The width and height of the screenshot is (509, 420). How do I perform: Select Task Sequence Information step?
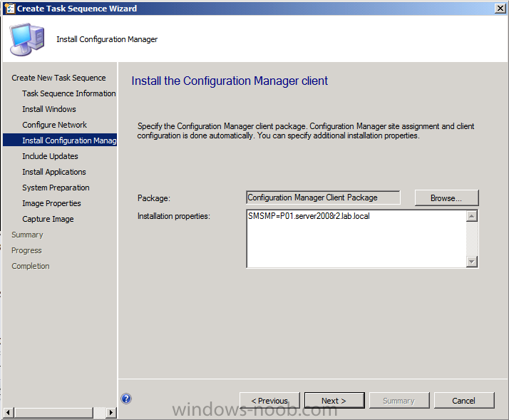tap(69, 93)
